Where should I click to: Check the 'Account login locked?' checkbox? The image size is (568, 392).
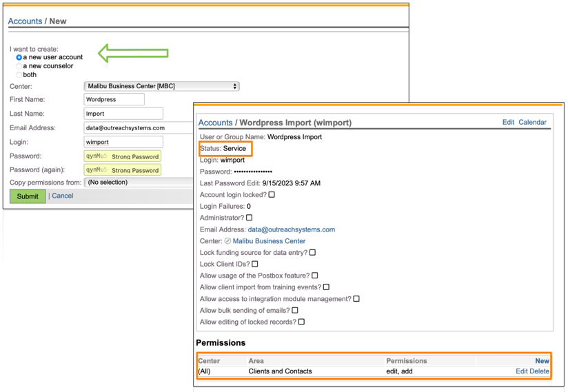pyautogui.click(x=272, y=195)
